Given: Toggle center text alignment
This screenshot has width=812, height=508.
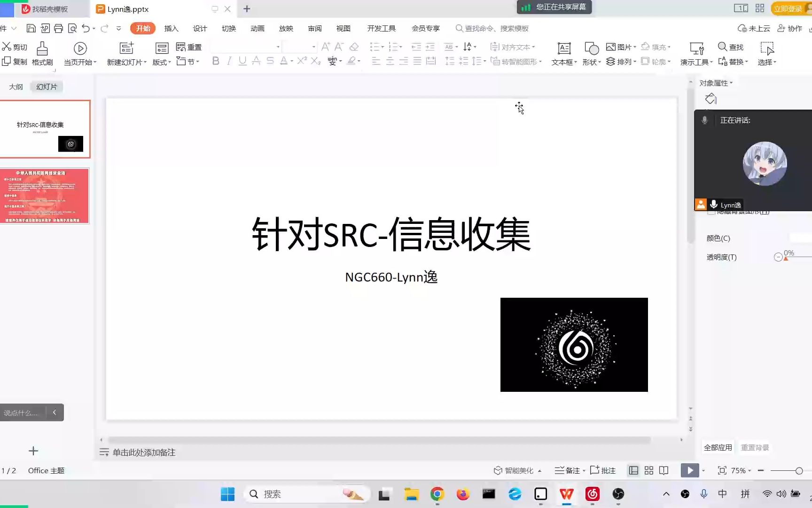Looking at the screenshot, I should (x=390, y=61).
